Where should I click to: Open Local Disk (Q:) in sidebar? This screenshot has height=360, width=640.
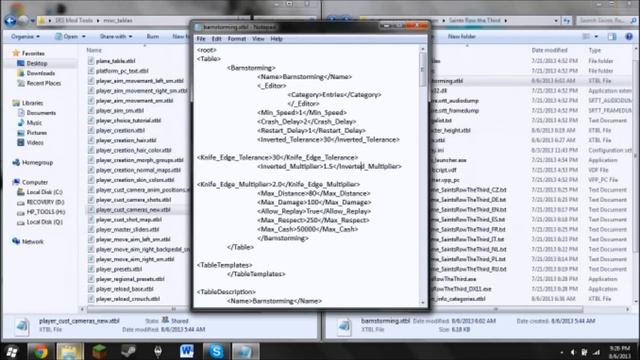[44, 222]
